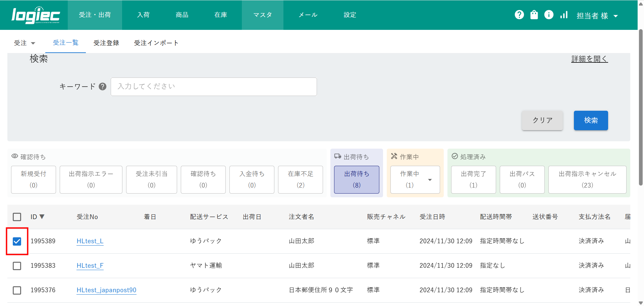Open the information icon in header
Viewport: 644px width, 306px height.
point(549,15)
